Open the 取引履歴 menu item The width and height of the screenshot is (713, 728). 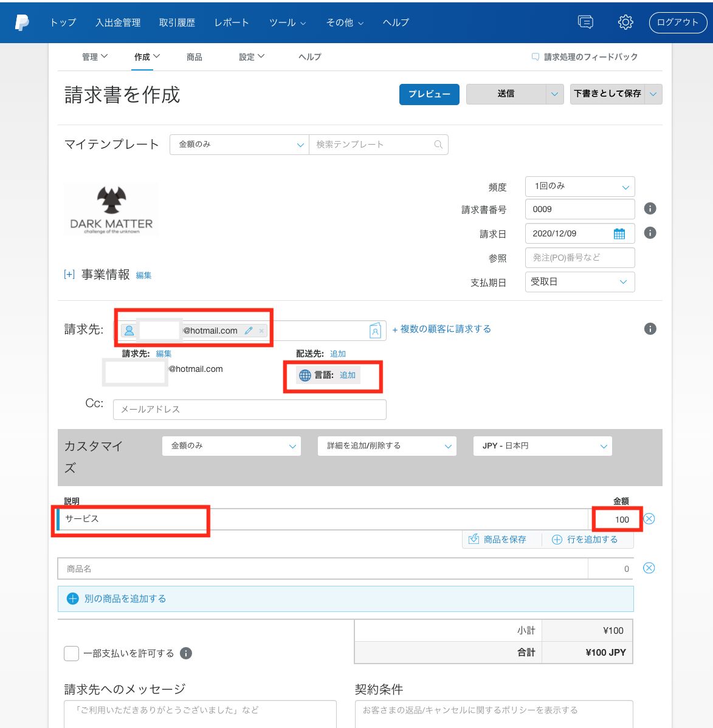pyautogui.click(x=177, y=22)
